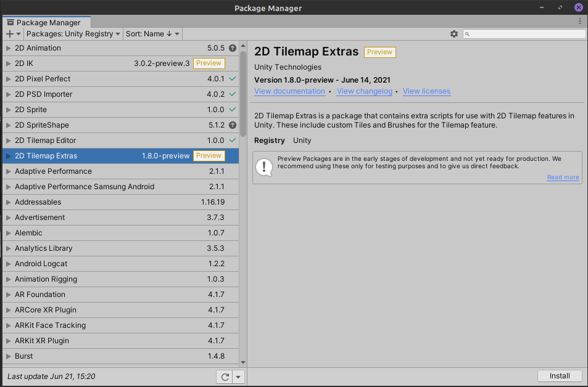
Task: Click the exclamation warning bubble icon
Action: (264, 167)
